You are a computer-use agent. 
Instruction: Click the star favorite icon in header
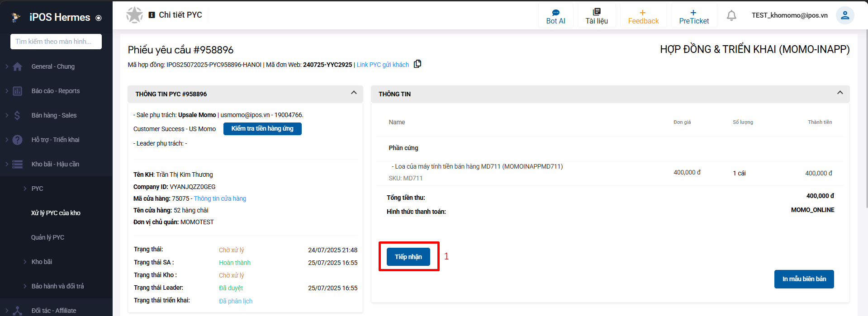[134, 15]
